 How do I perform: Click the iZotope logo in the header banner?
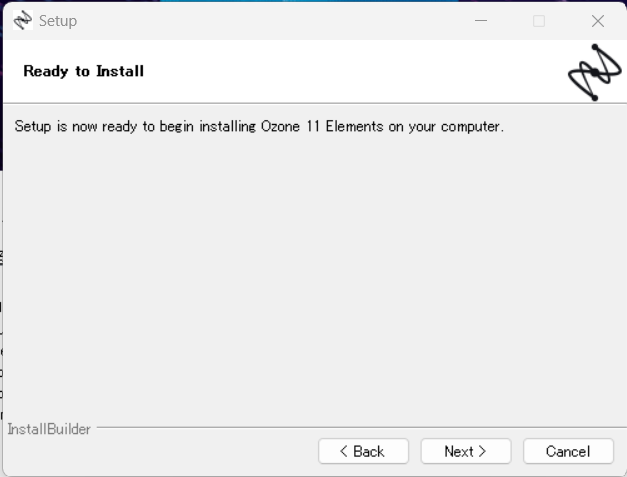click(595, 72)
